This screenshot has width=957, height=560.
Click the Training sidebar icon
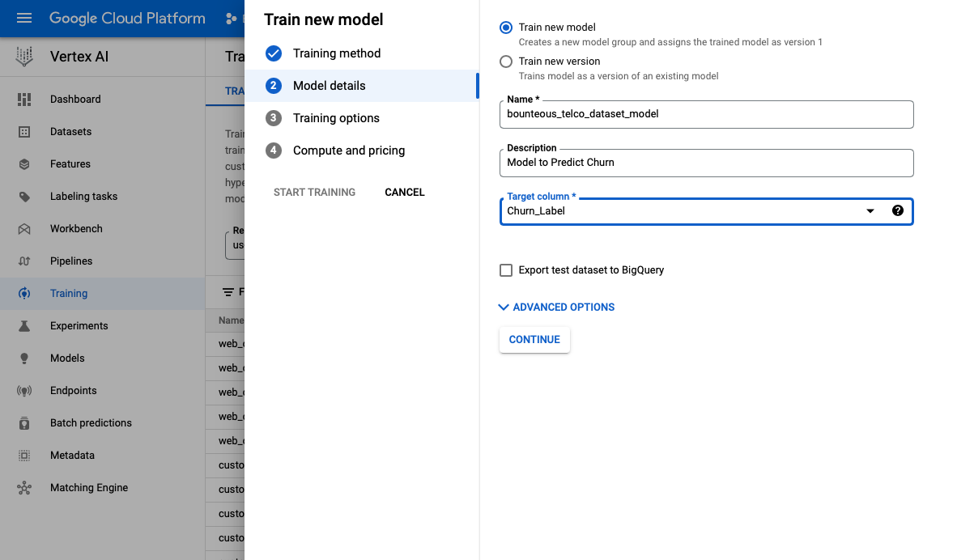point(24,294)
